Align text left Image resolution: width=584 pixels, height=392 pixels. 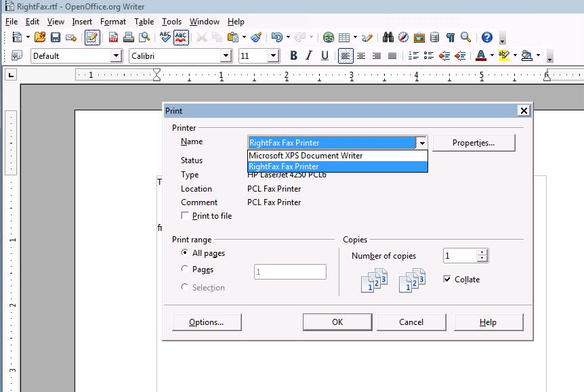click(x=346, y=56)
